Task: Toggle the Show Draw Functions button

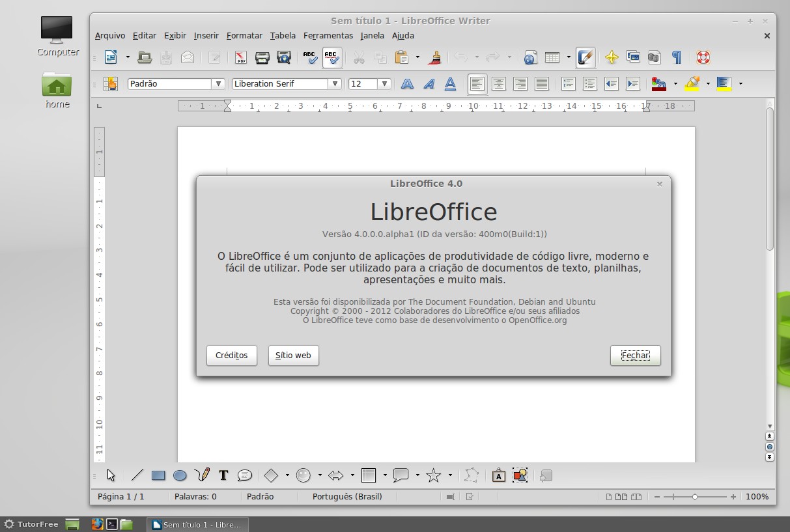Action: pyautogui.click(x=585, y=57)
